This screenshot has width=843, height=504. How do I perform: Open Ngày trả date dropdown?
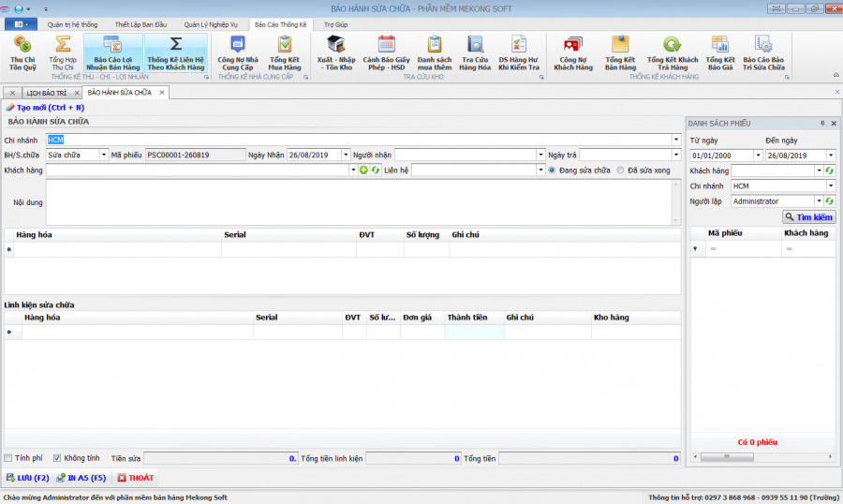(675, 155)
